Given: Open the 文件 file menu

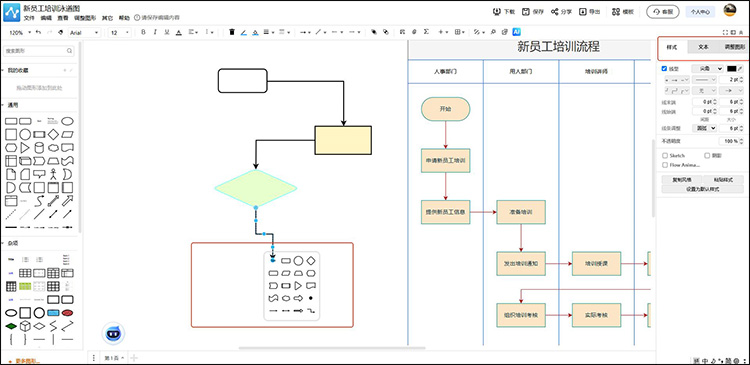Looking at the screenshot, I should point(29,18).
